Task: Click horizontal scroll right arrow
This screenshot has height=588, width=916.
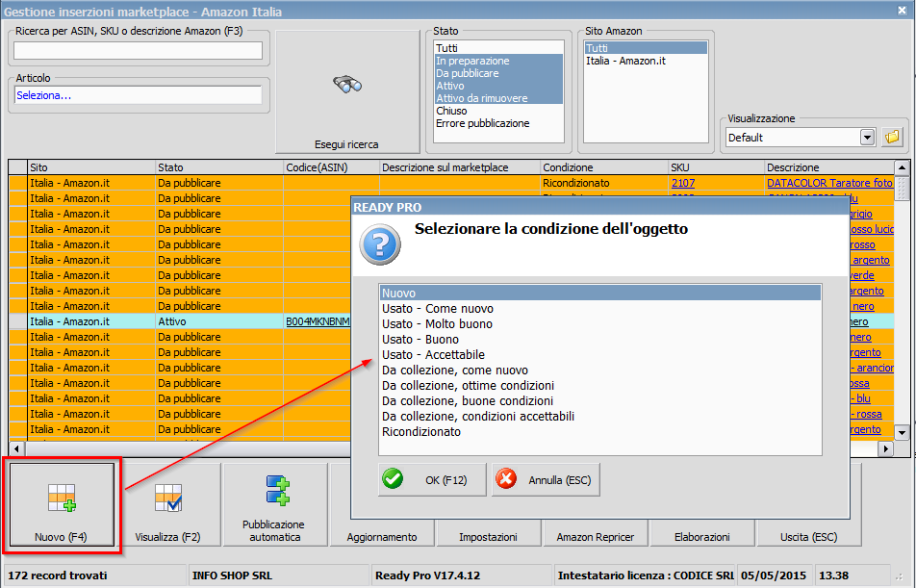Action: coord(886,448)
